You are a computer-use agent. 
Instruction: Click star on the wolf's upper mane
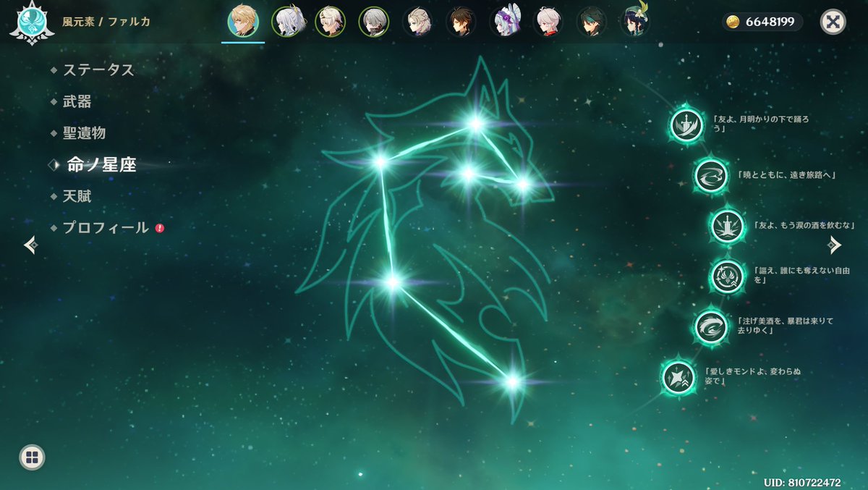point(380,162)
